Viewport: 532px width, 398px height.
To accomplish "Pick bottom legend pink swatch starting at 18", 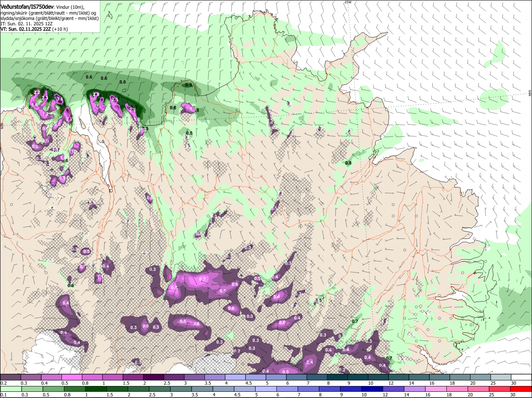I will [x=458, y=389].
